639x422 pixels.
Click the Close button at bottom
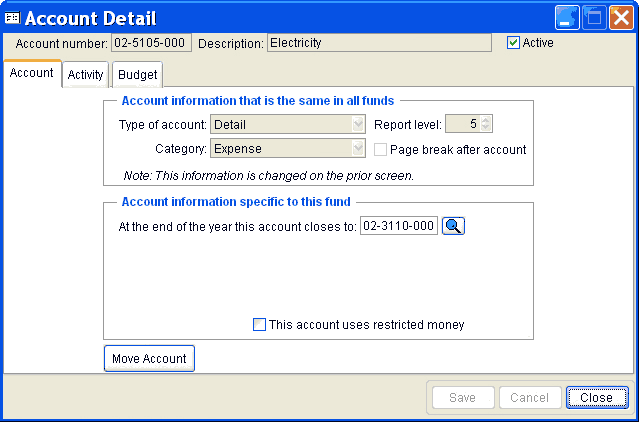(597, 397)
